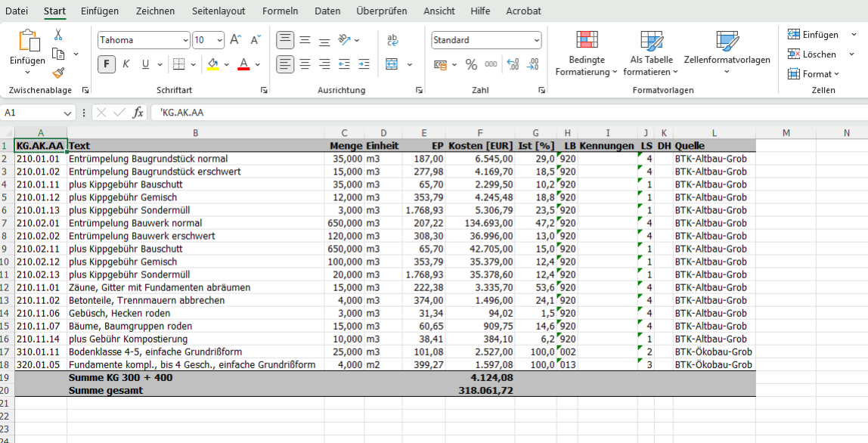This screenshot has width=868, height=443.
Task: Click the Increase Font Size icon
Action: point(235,40)
